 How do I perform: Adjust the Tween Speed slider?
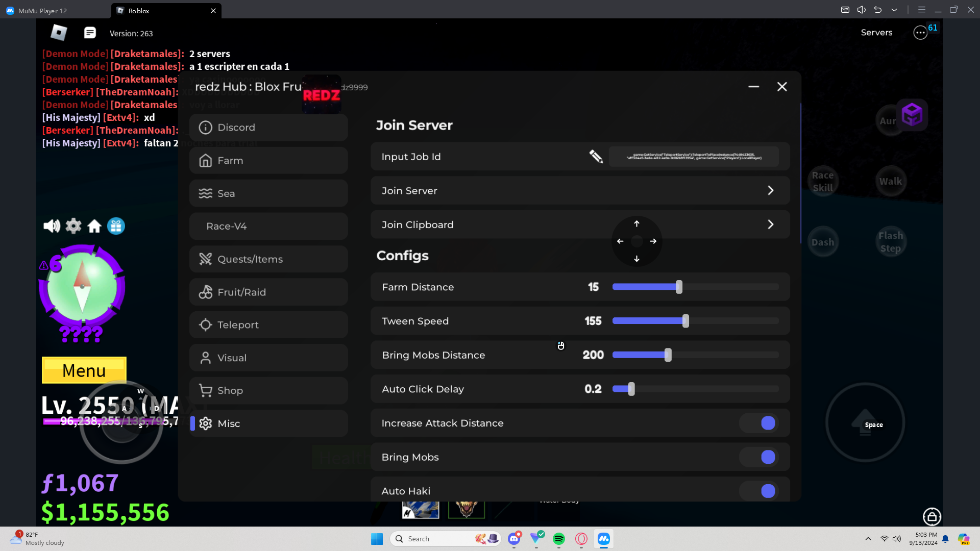(696, 321)
